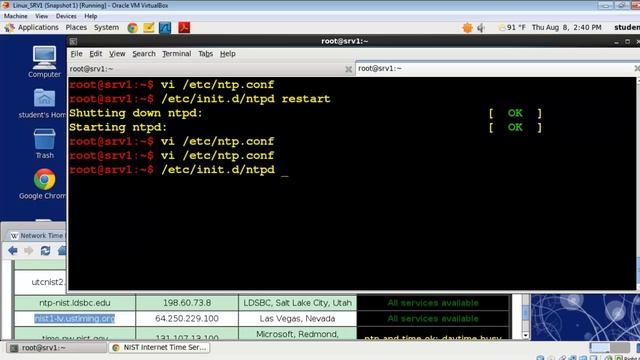640x360 pixels.
Task: Open the Trash desktop icon
Action: tap(44, 144)
